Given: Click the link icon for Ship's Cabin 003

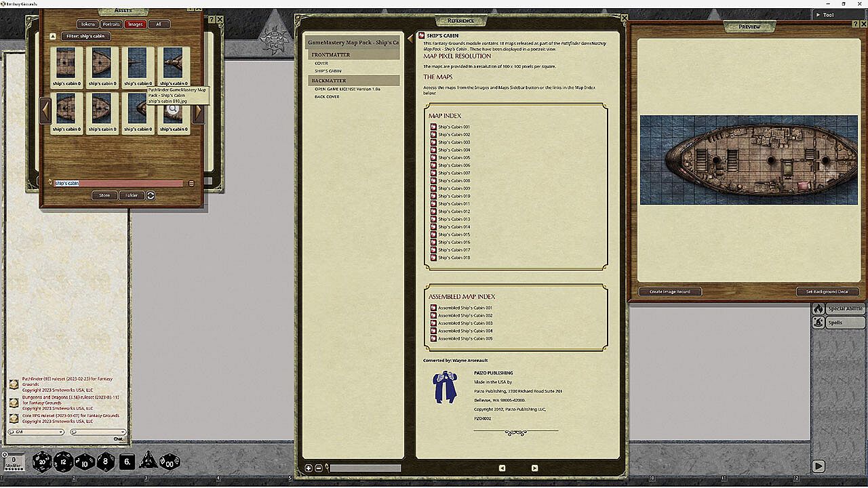Looking at the screenshot, I should (434, 142).
